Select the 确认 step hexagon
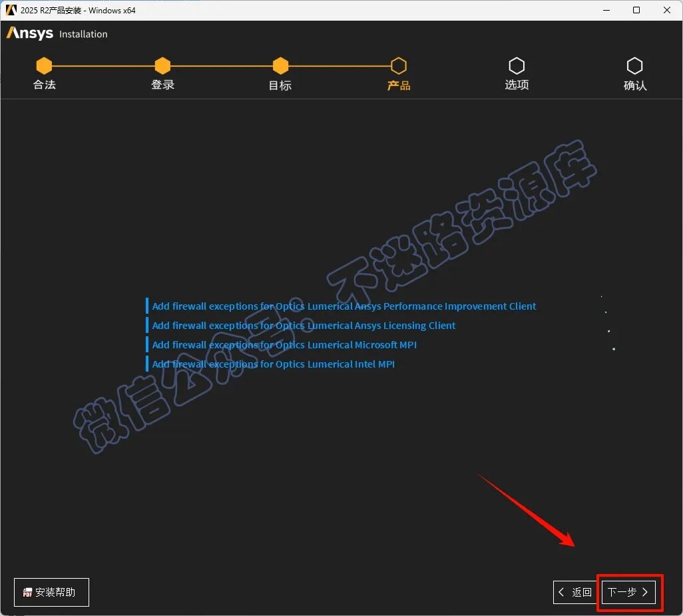The image size is (683, 616). click(634, 66)
